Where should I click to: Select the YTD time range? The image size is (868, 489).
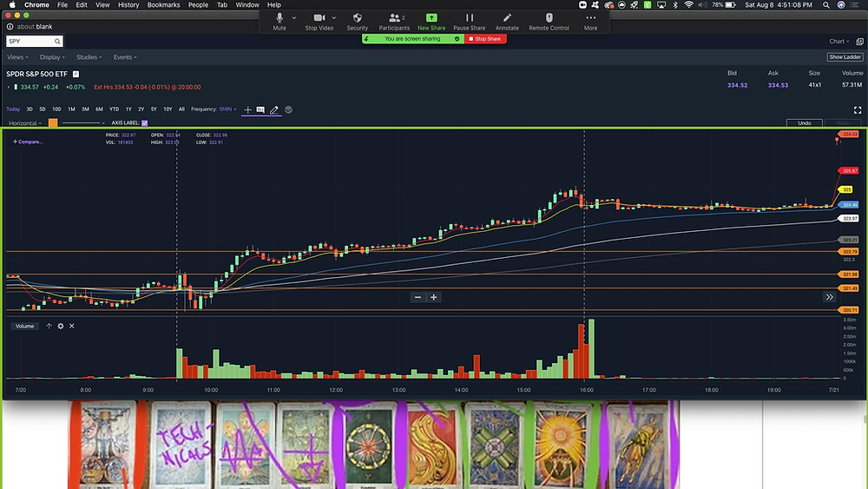pos(114,109)
